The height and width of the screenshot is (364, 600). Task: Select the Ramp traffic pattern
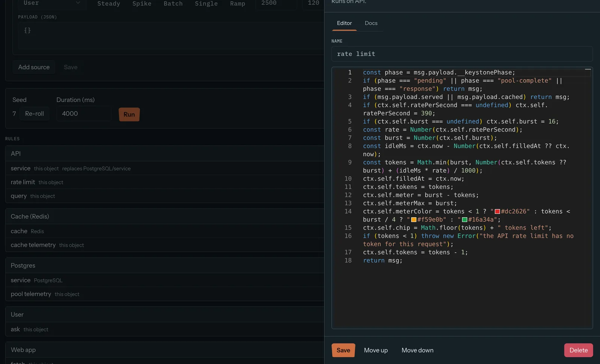[237, 3]
